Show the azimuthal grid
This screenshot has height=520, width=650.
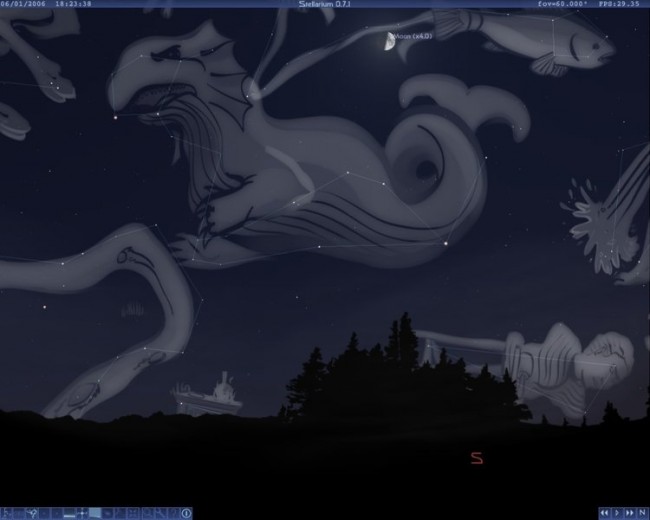(x=44, y=513)
